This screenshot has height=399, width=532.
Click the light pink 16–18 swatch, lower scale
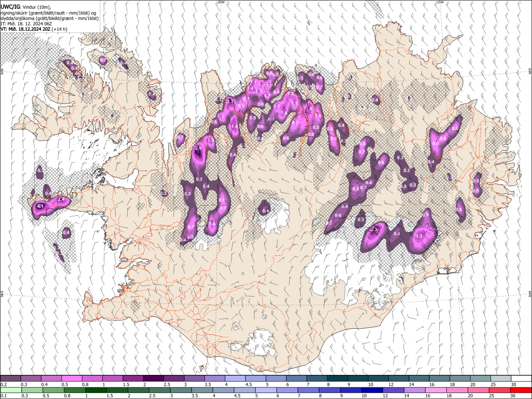(436, 390)
